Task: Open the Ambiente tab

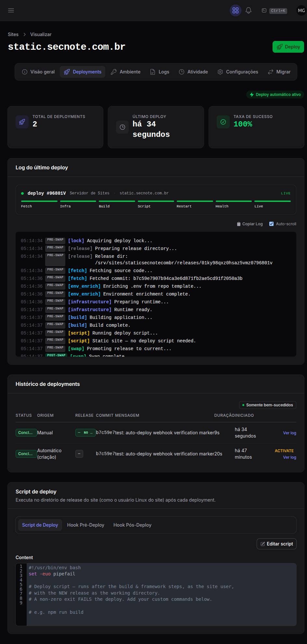Action: (x=125, y=72)
